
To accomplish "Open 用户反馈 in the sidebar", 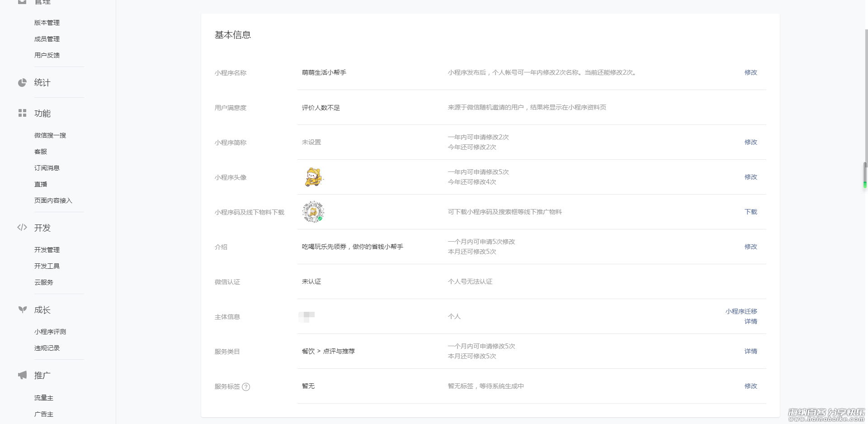I will pos(47,55).
